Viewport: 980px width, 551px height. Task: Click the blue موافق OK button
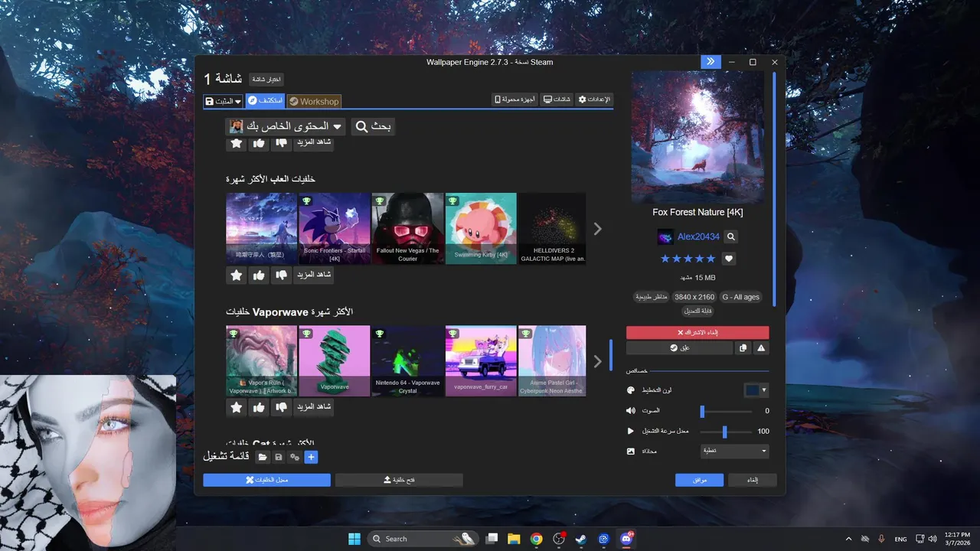(x=699, y=481)
